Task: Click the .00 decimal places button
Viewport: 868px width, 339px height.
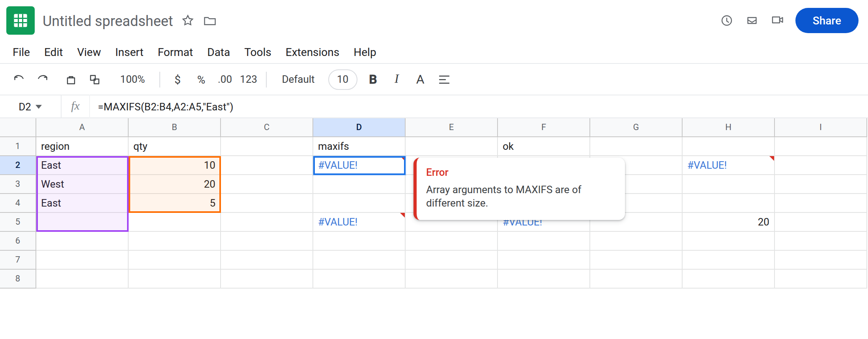Action: coord(225,79)
